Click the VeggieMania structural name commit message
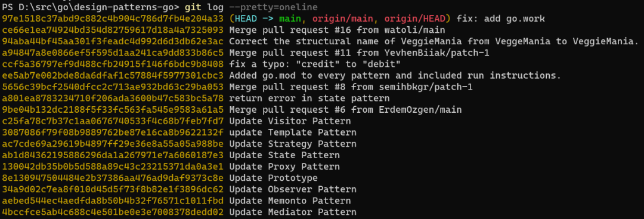The image size is (644, 219). [434, 42]
